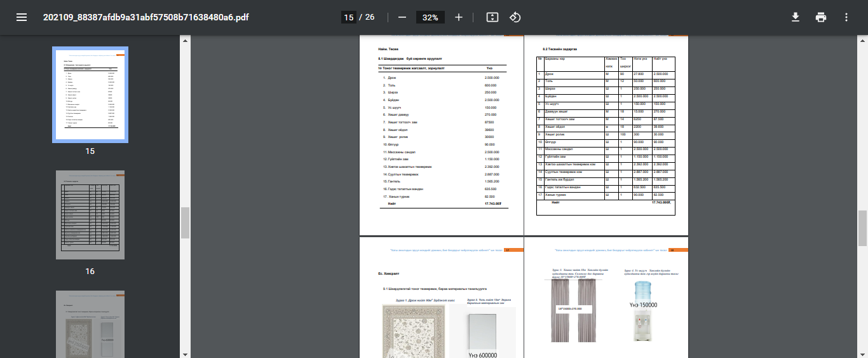Click the document scrollbar down arrow
The height and width of the screenshot is (358, 868).
click(862, 354)
